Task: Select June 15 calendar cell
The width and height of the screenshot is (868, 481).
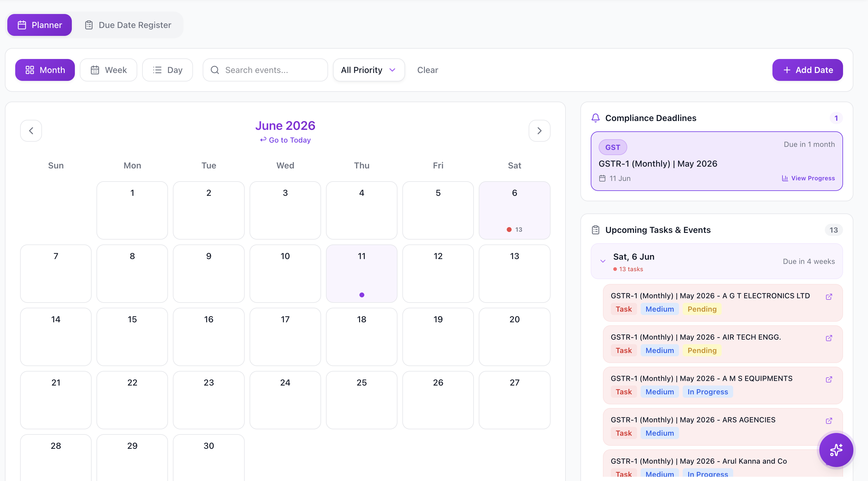Action: (132, 337)
